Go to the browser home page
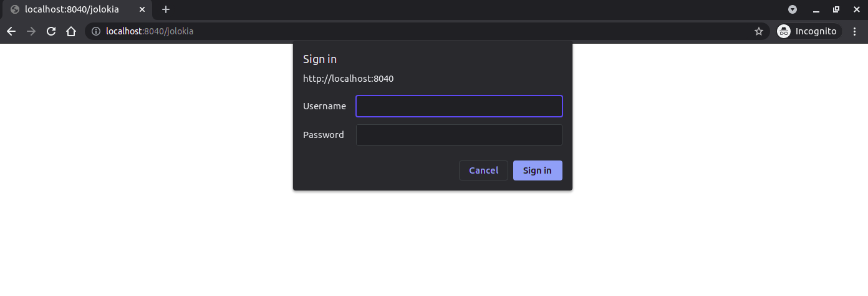 click(71, 31)
